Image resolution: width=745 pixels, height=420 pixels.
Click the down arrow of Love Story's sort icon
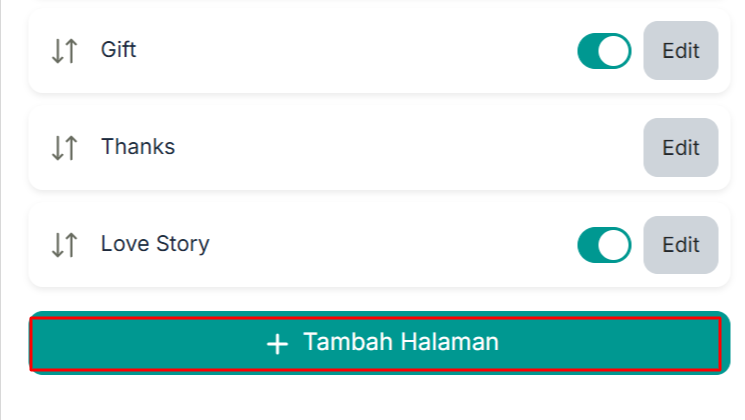pyautogui.click(x=57, y=245)
